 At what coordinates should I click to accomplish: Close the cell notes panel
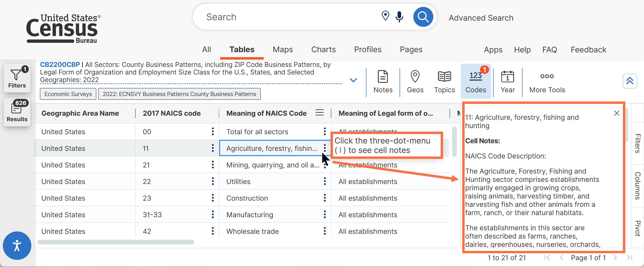coord(616,113)
